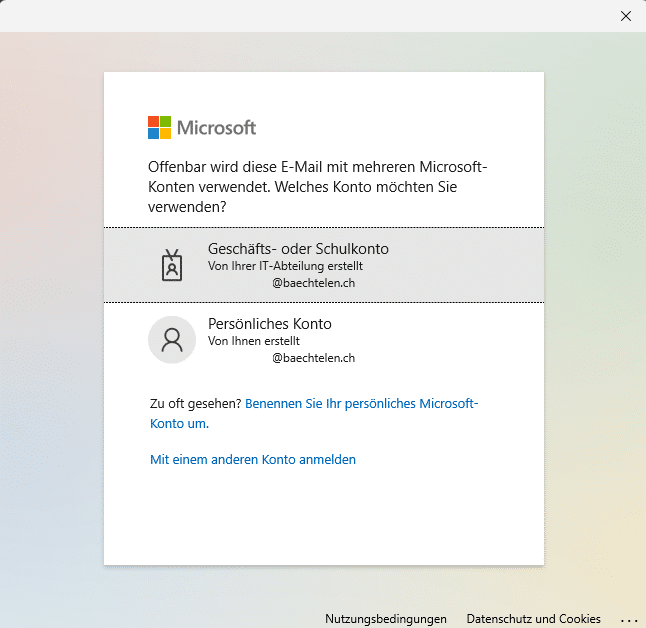Open the three-dot more options menu
Viewport: 646px width, 628px height.
click(629, 619)
